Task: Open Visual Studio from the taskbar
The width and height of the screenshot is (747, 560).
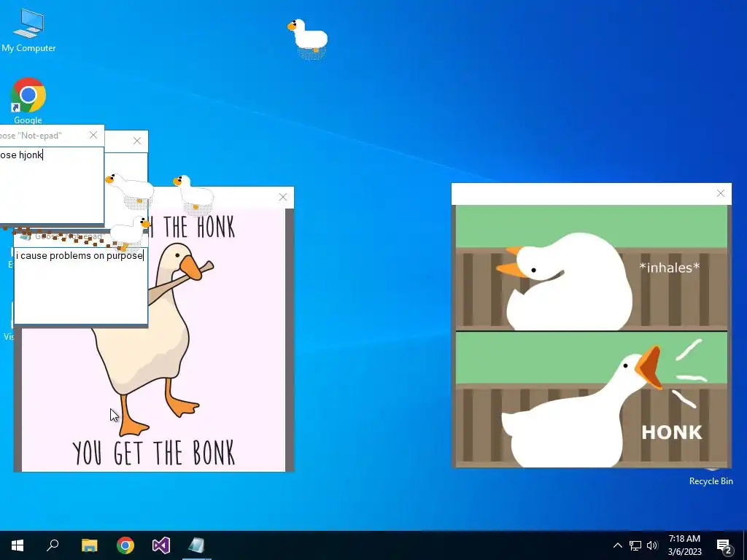Action: click(161, 545)
